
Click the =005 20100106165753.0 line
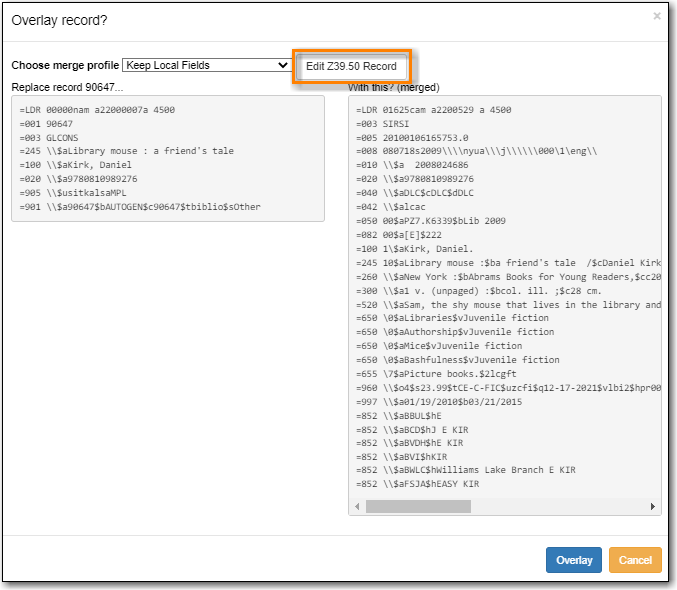412,138
